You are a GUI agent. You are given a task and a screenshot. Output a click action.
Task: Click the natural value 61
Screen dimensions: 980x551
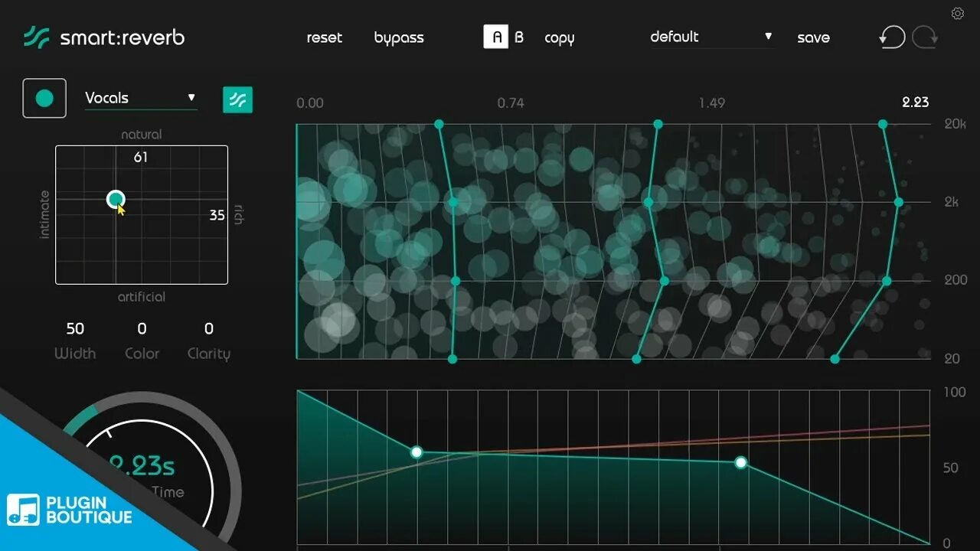(140, 157)
